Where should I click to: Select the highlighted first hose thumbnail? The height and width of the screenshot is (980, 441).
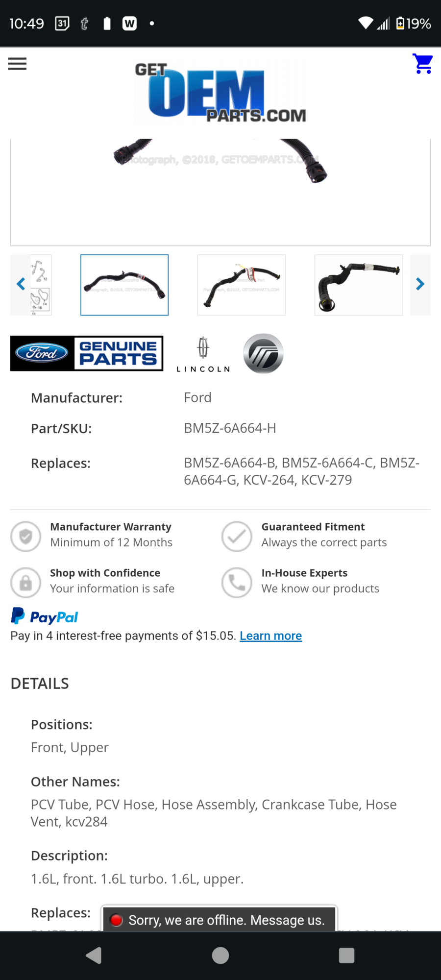pos(124,285)
